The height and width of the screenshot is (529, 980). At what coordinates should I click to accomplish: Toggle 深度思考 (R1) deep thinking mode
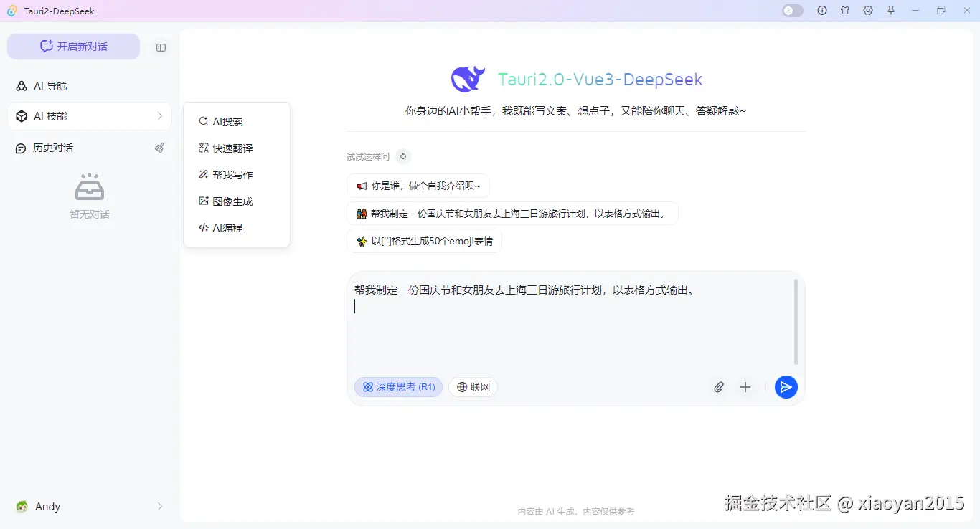pos(398,386)
